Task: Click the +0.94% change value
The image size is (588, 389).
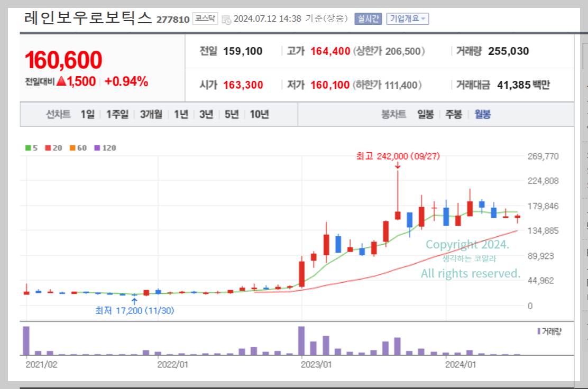Action: (126, 81)
